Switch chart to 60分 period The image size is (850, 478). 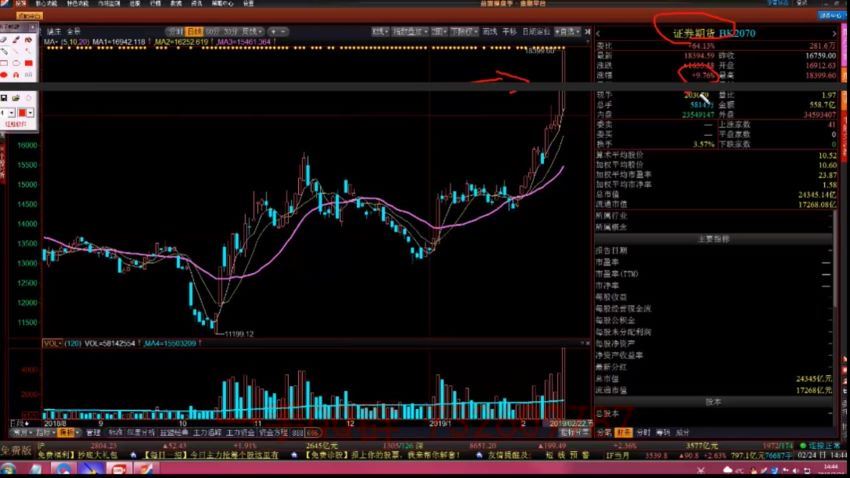[212, 31]
